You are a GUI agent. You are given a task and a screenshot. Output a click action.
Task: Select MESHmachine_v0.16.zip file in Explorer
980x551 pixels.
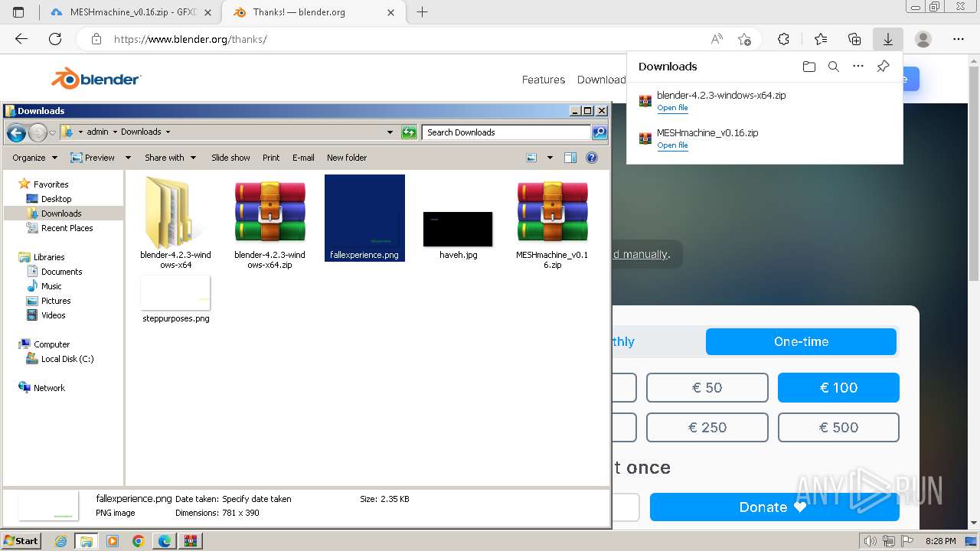click(x=552, y=222)
